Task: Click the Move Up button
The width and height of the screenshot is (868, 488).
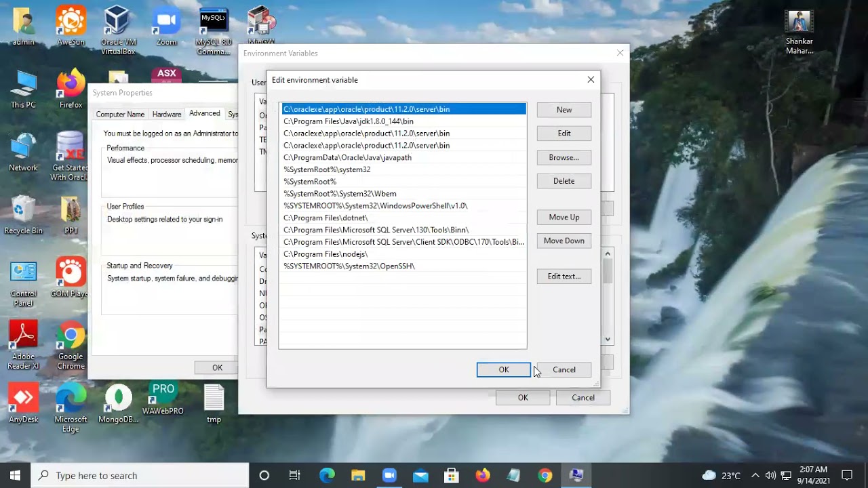Action: 564,217
